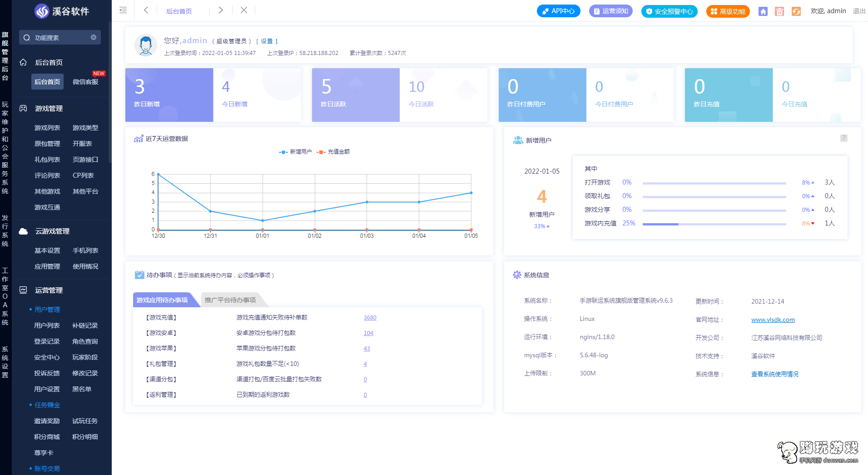The height and width of the screenshot is (475, 868).
Task: Click 查看系统使用情况 link
Action: coord(774,374)
